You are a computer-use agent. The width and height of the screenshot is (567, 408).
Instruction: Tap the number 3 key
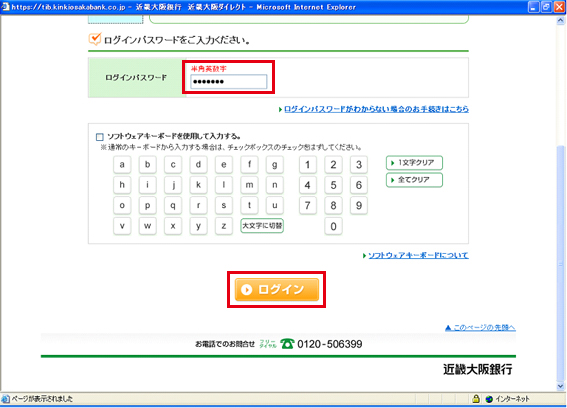359,165
